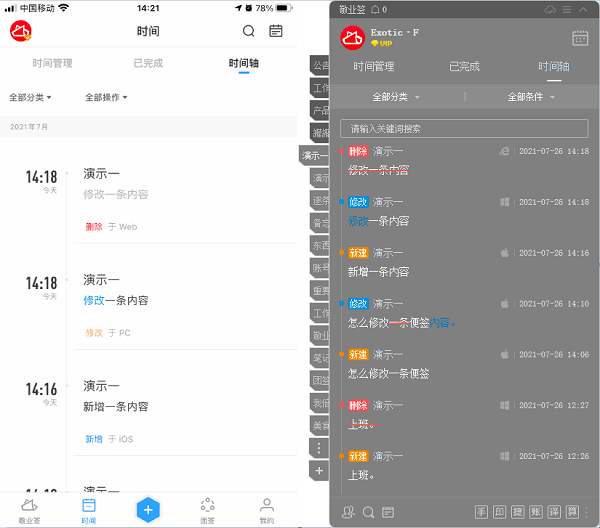This screenshot has width=600, height=528.
Task: Click the plus button in category sidebar
Action: (x=319, y=471)
